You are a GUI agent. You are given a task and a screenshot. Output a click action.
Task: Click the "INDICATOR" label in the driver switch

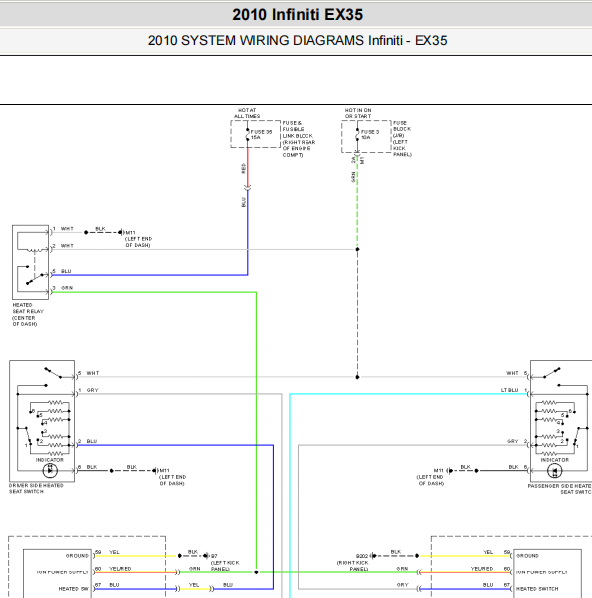pos(50,460)
